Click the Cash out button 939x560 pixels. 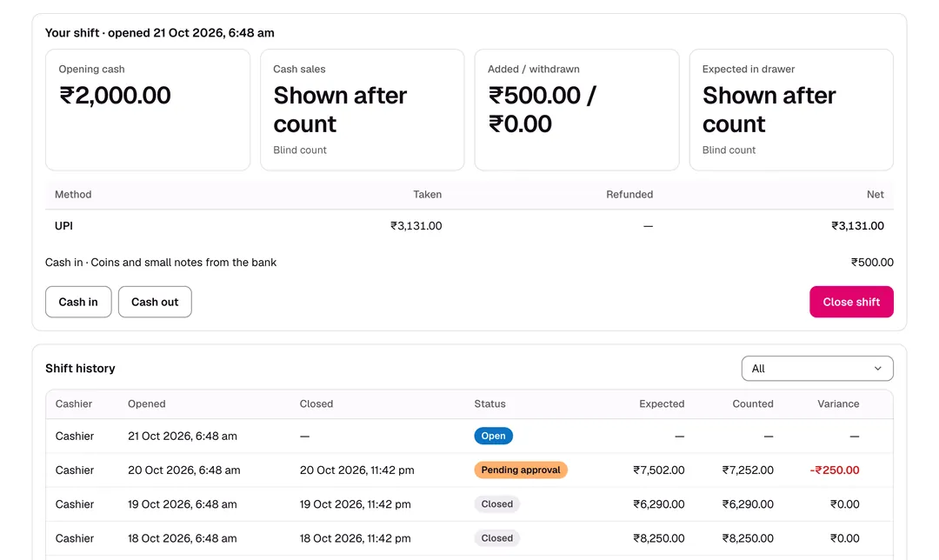[155, 302]
